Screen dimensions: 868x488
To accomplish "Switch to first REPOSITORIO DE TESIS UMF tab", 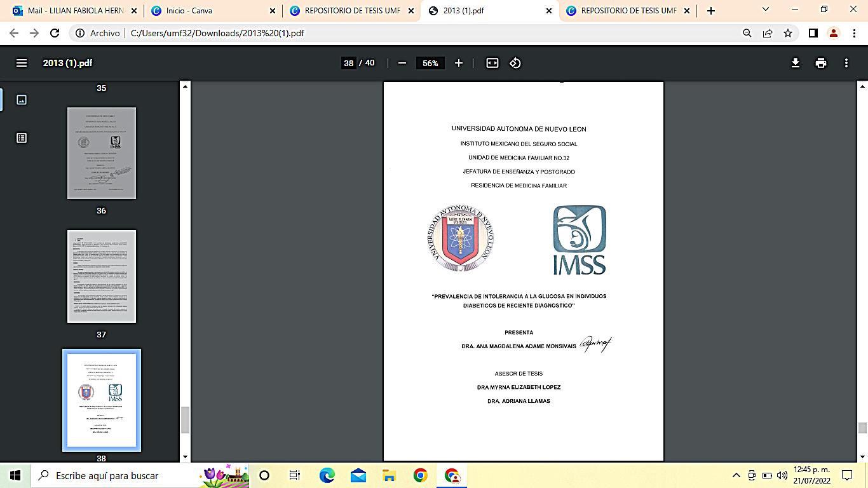I will tap(351, 11).
